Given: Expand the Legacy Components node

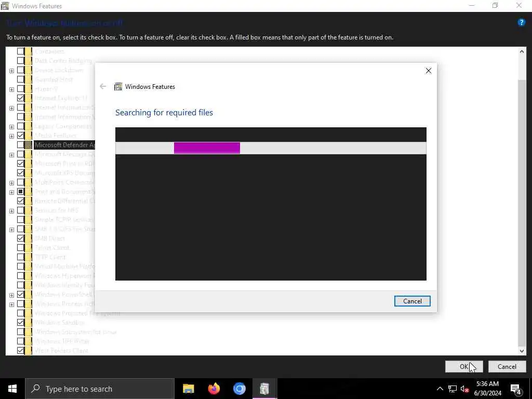Looking at the screenshot, I should [11, 127].
